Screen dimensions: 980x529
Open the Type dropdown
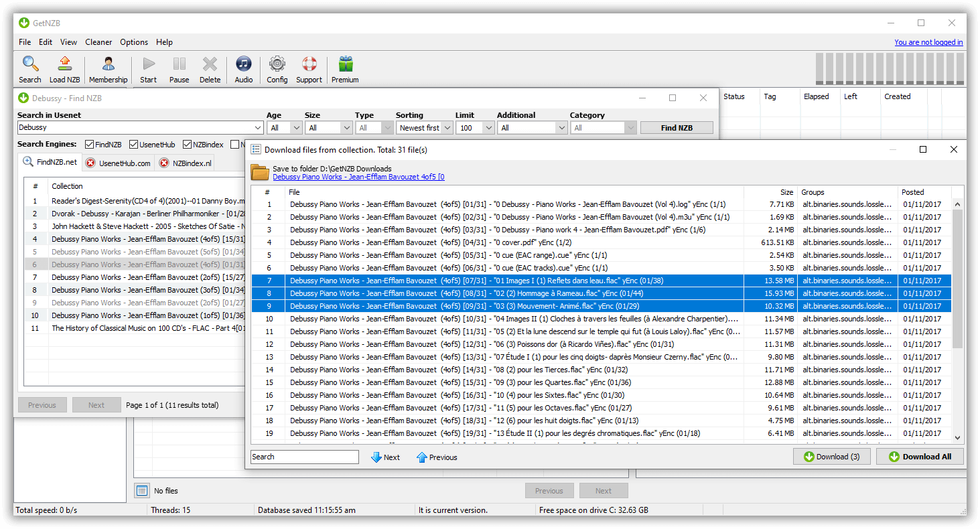[374, 128]
